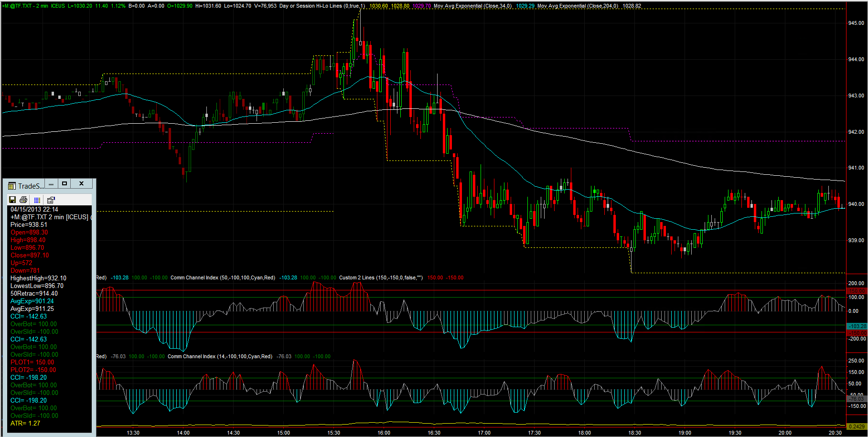Click the 945.00 price axis label
The width and height of the screenshot is (868, 437).
click(x=856, y=23)
